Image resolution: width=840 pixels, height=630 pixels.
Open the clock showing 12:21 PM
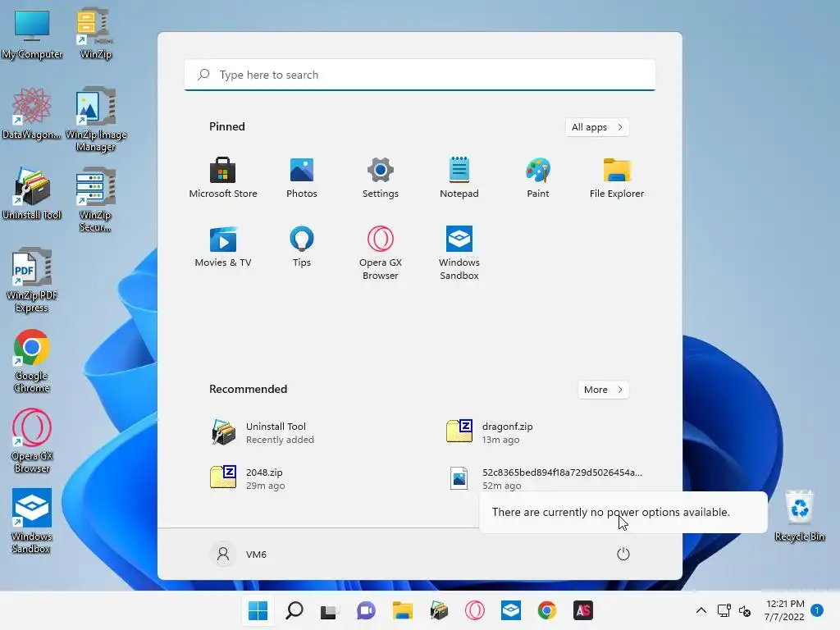784,610
